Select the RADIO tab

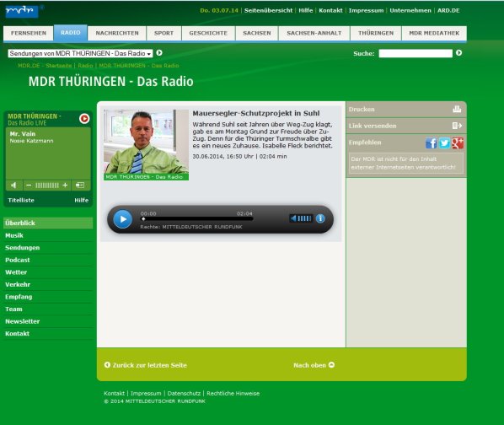[71, 33]
